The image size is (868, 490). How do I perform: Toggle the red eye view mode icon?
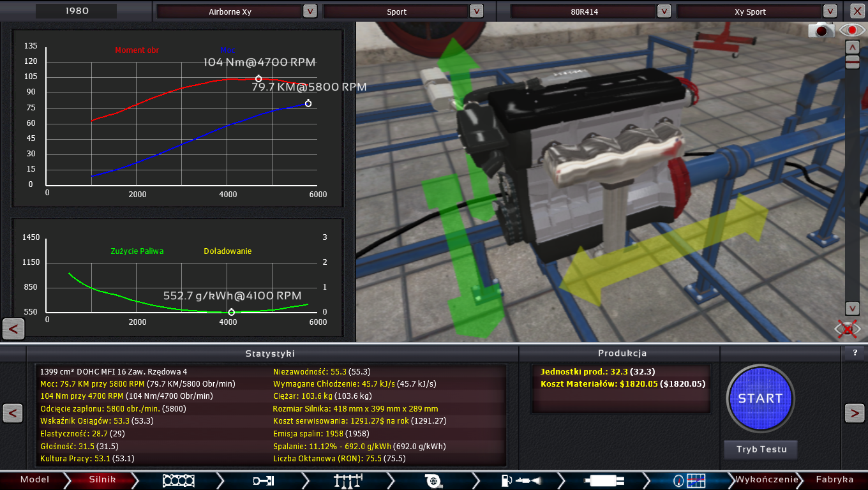coord(851,29)
